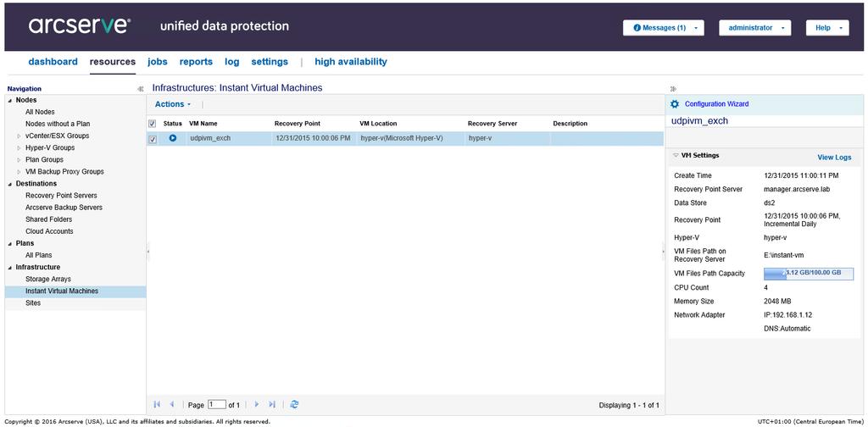
Task: Go to last page of VM list
Action: [x=272, y=405]
